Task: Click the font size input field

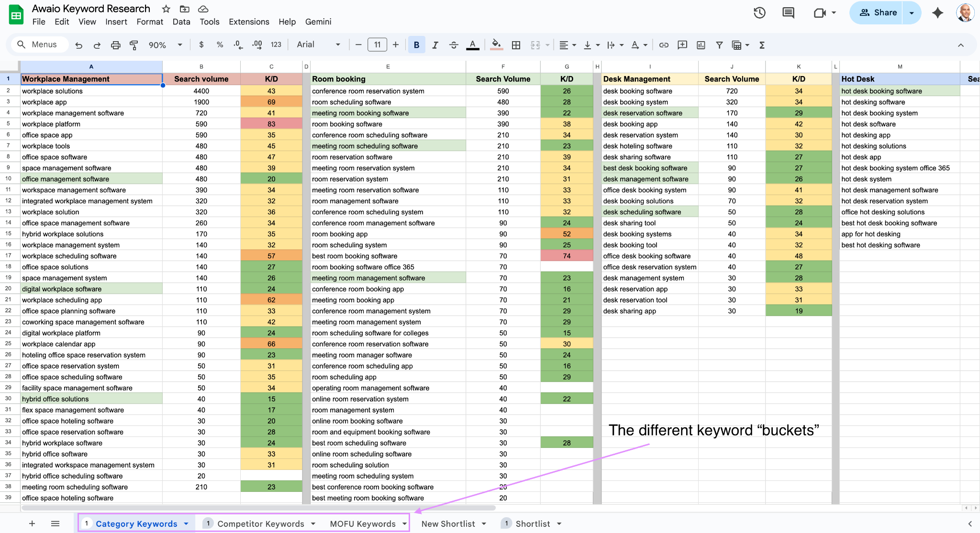Action: point(377,45)
